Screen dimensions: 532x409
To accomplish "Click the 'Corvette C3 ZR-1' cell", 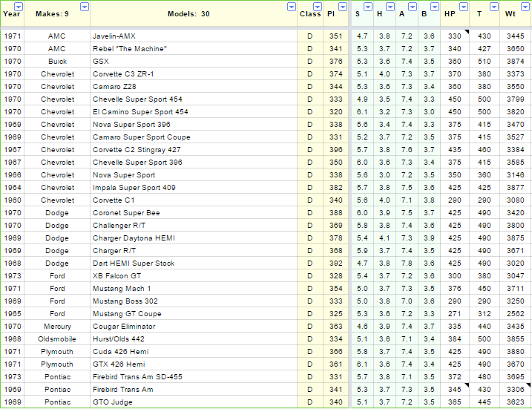I will [x=194, y=74].
